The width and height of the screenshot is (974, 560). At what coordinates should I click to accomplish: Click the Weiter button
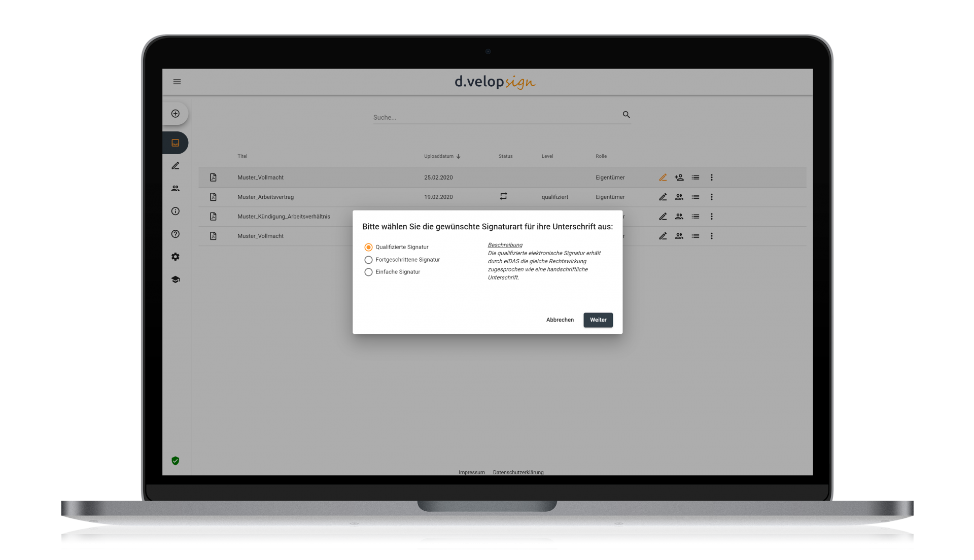(x=598, y=320)
